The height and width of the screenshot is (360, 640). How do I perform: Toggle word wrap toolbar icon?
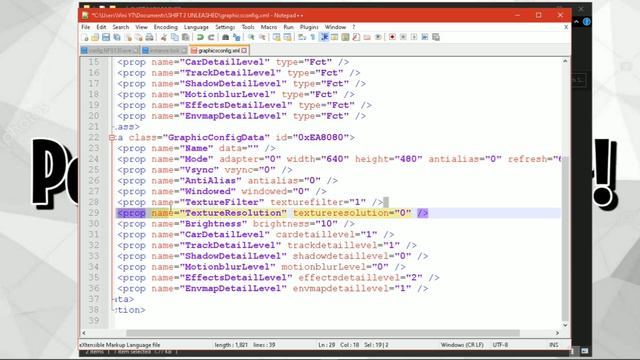302,37
